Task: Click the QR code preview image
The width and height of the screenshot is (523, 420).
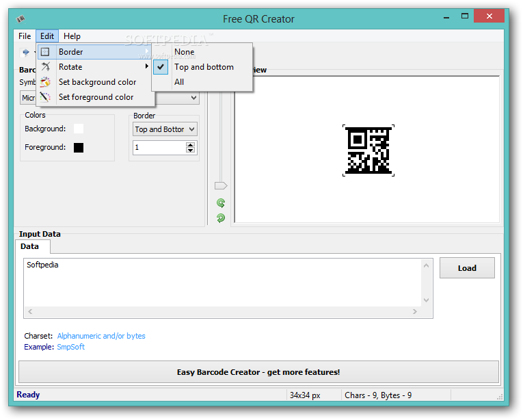Action: 368,150
